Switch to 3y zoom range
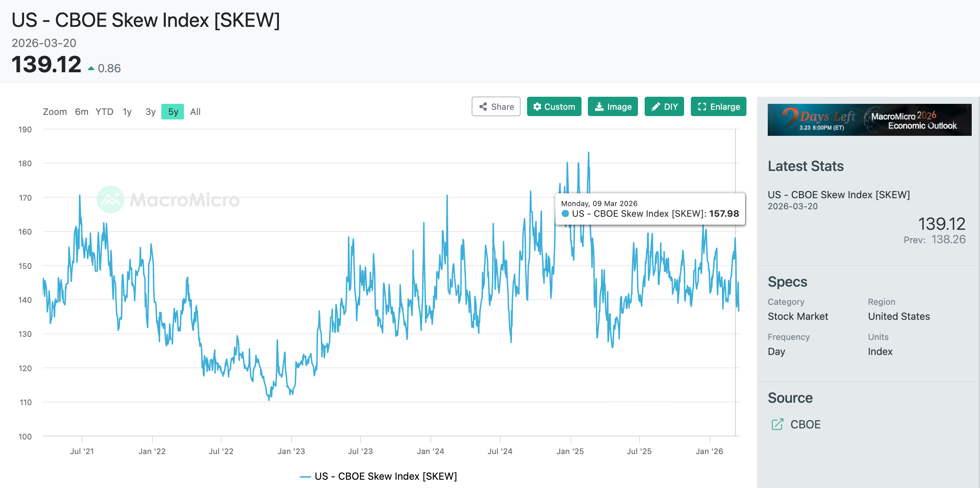980x488 pixels. [x=150, y=112]
